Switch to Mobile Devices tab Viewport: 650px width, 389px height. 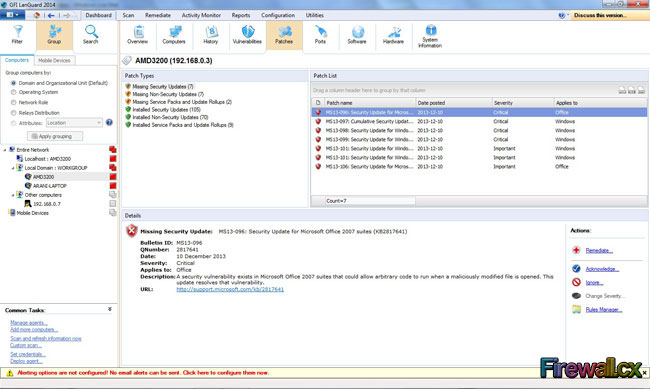tap(54, 61)
